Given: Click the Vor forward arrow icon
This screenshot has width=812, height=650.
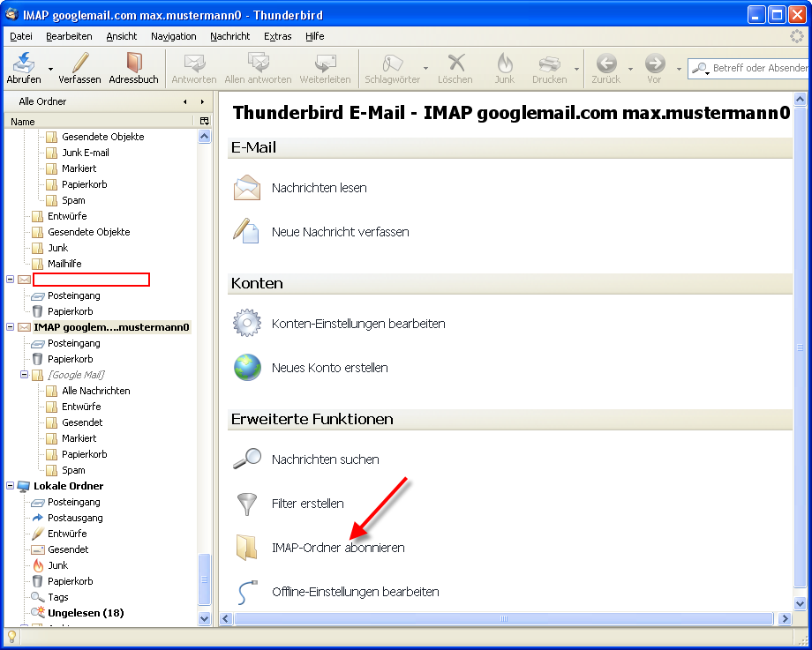Looking at the screenshot, I should tap(655, 64).
